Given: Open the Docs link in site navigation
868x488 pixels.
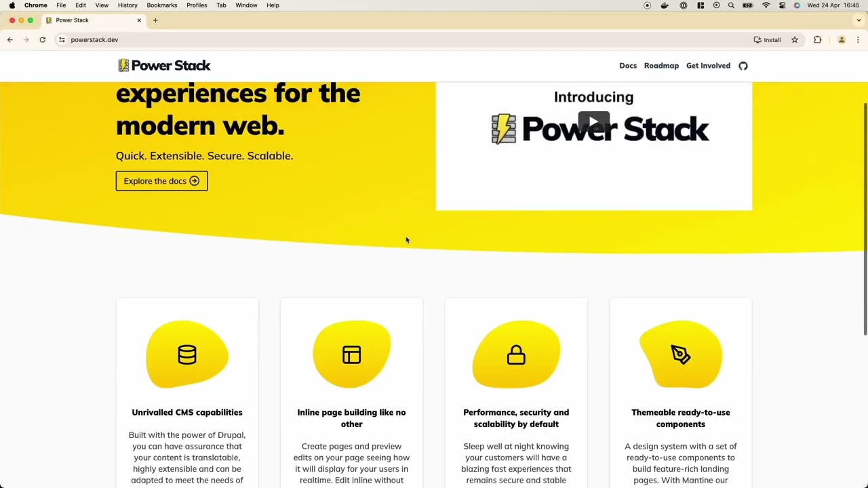Looking at the screenshot, I should click(x=628, y=66).
